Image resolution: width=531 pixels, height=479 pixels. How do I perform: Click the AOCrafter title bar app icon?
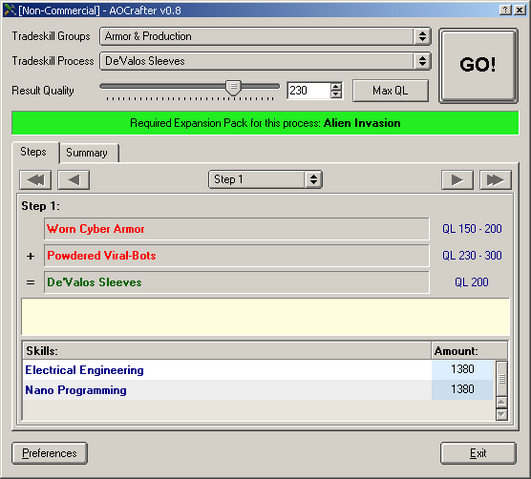tap(10, 10)
